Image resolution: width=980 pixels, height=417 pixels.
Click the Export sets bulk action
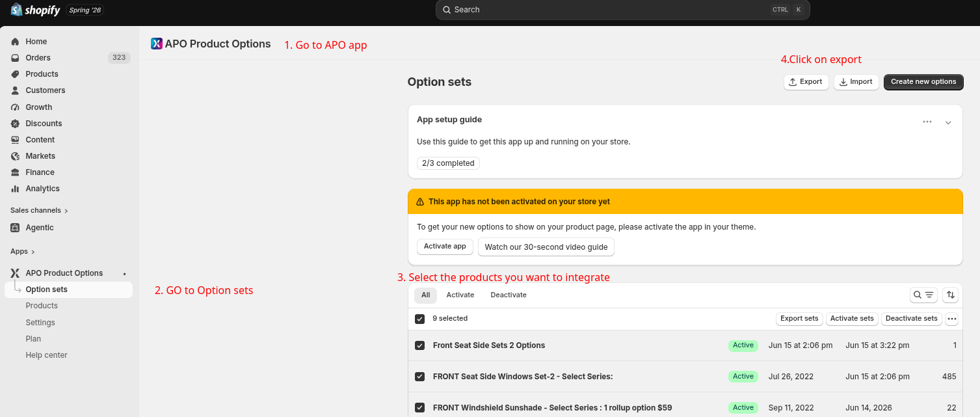coord(799,319)
